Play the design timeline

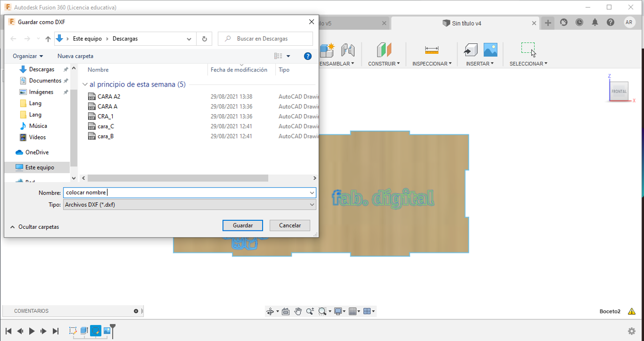pos(32,331)
